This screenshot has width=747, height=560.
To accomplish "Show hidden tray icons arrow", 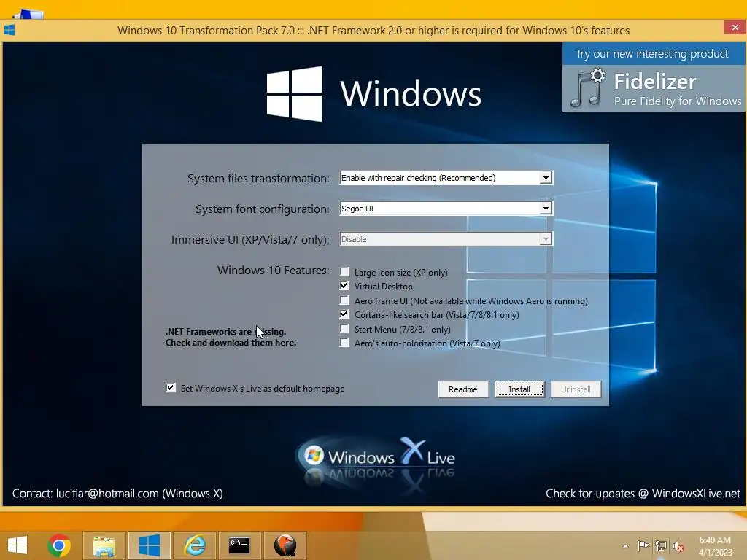I will coord(625,546).
